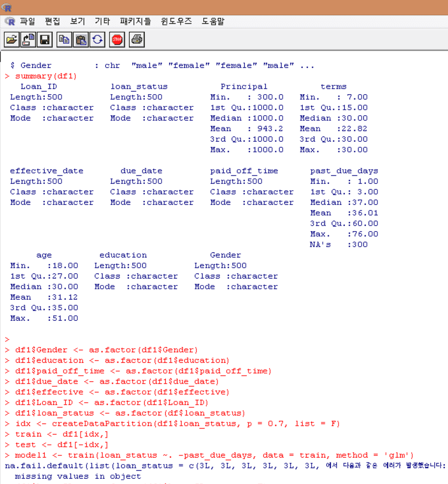Click the education Length:500 entry

[x=121, y=266]
